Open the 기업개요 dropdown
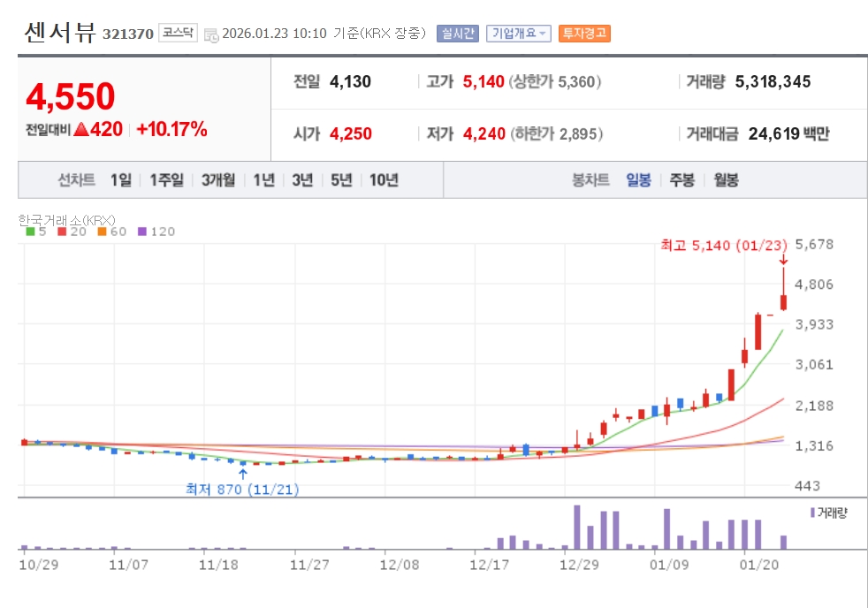This screenshot has height=608, width=868. pyautogui.click(x=520, y=34)
